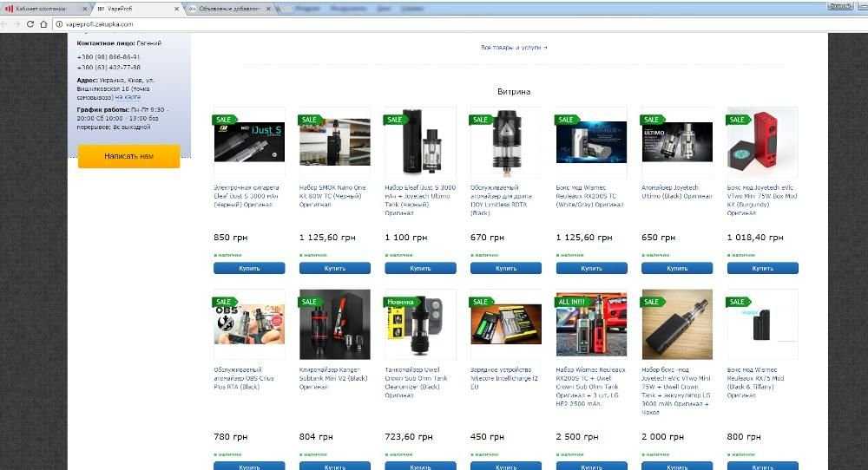Open the iJust S product image

tap(249, 142)
